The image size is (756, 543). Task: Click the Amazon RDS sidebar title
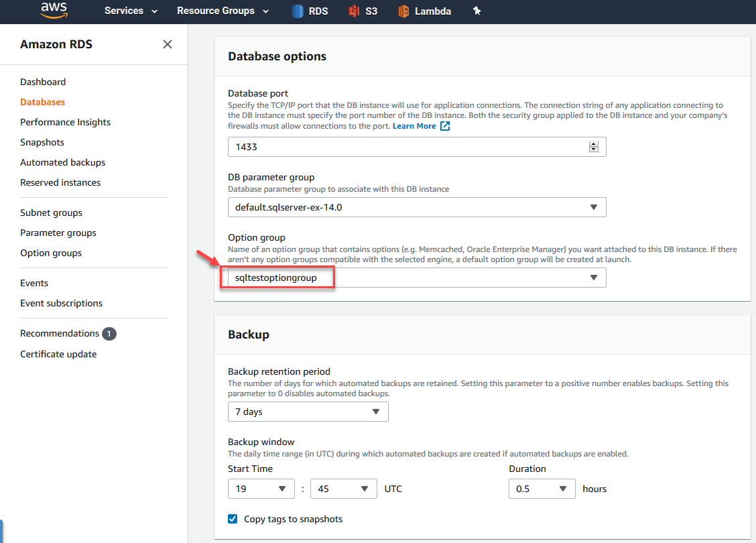click(56, 44)
